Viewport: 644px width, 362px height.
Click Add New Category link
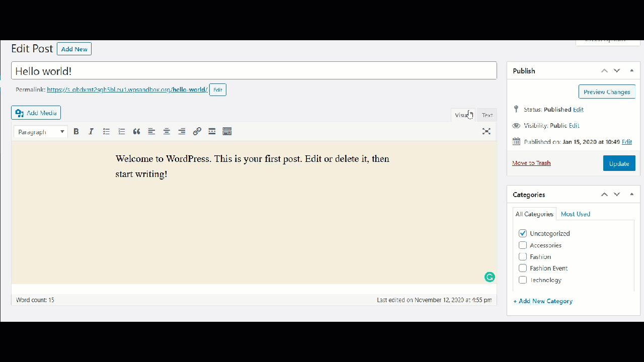click(x=543, y=301)
